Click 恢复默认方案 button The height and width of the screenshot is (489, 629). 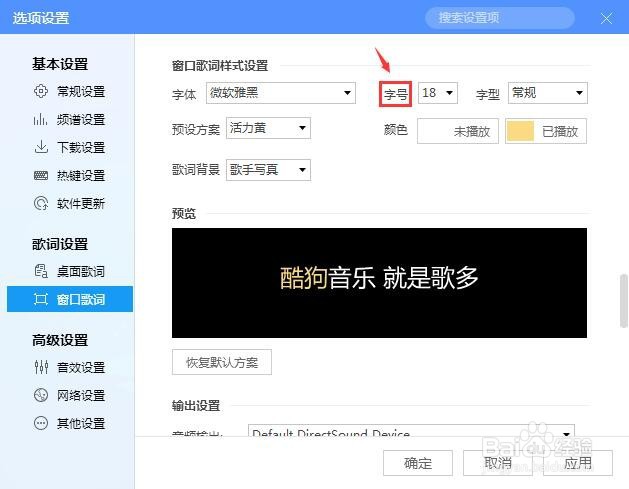tap(222, 362)
